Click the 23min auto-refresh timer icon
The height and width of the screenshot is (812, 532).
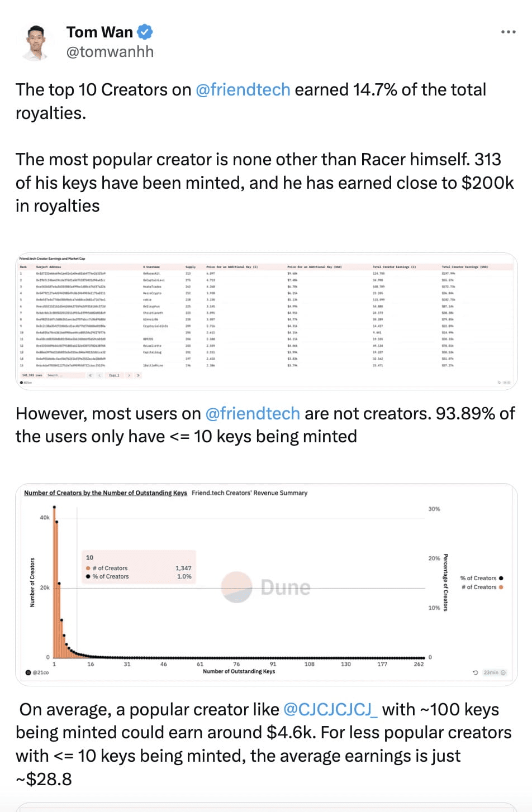click(x=503, y=672)
